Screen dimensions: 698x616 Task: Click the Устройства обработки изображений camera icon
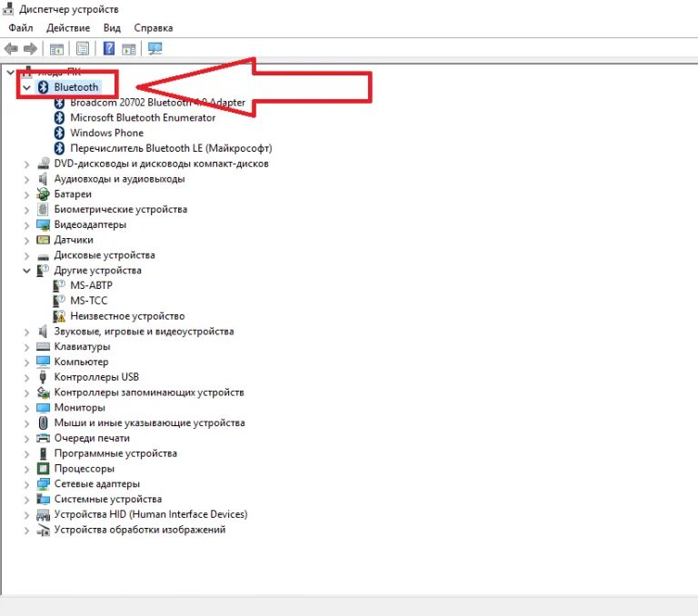(44, 530)
